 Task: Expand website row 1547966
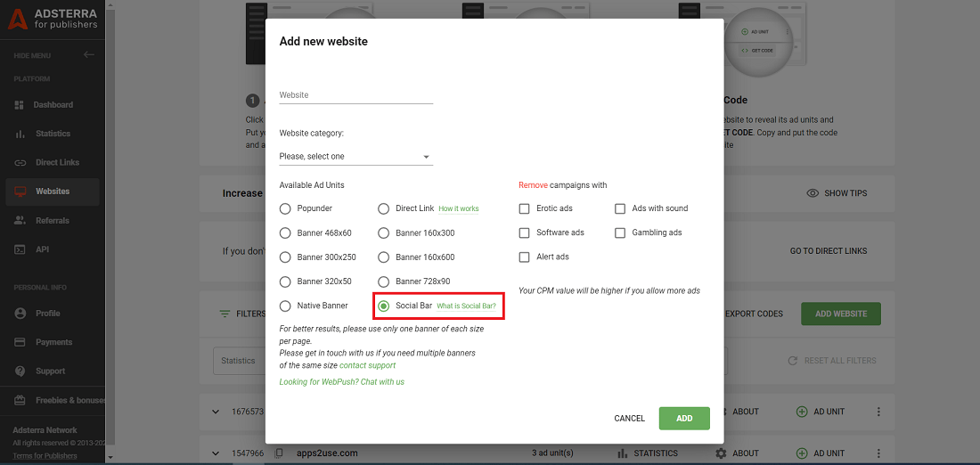(216, 453)
